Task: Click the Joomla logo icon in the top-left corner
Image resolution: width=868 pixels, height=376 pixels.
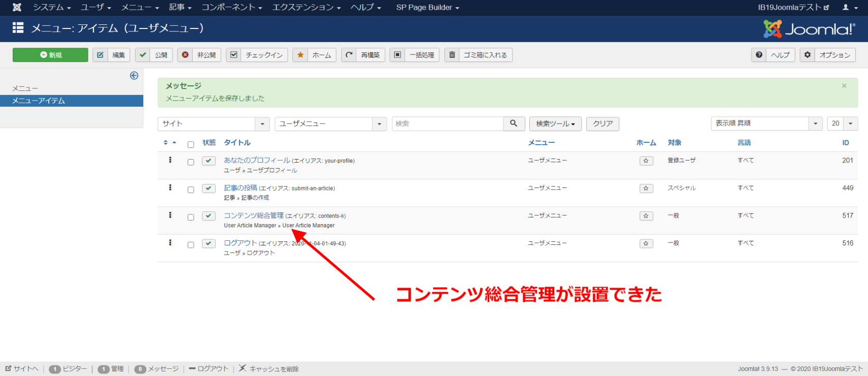Action: [x=17, y=7]
